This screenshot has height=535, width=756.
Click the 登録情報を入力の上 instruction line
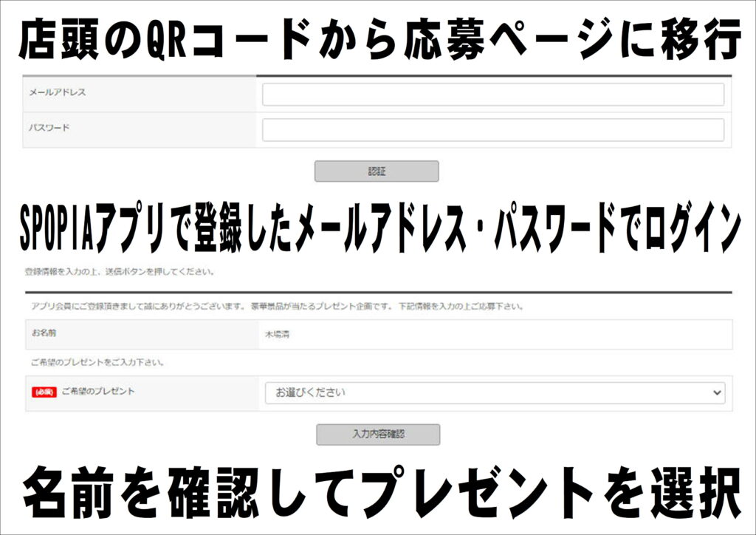pos(120,272)
